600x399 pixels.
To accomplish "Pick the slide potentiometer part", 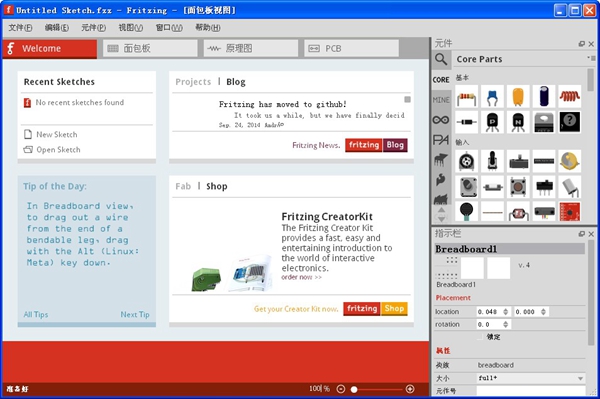I will (518, 161).
